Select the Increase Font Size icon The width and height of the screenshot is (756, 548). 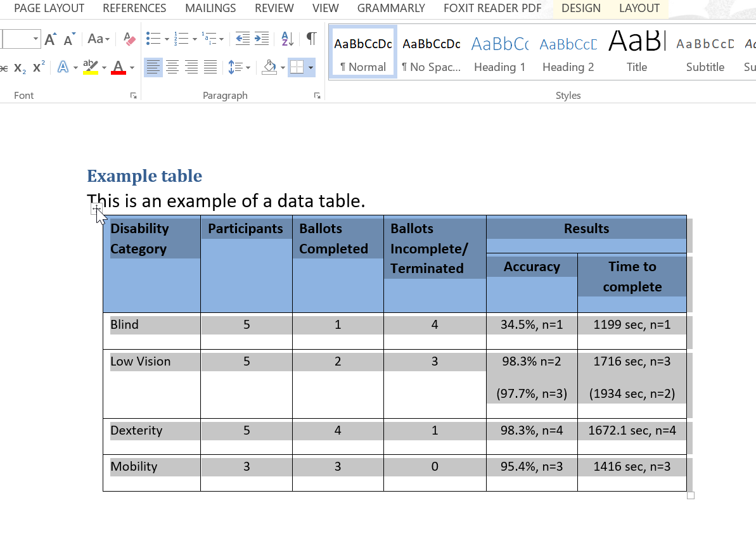pos(49,38)
